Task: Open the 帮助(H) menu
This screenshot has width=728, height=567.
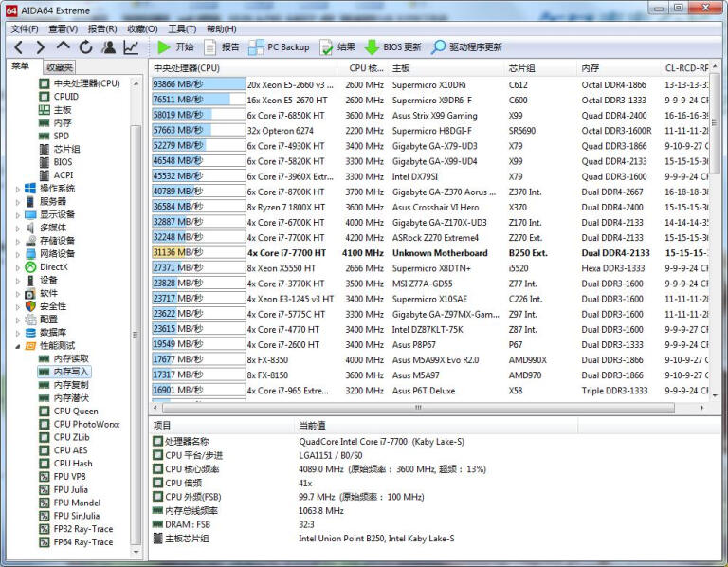Action: tap(222, 28)
